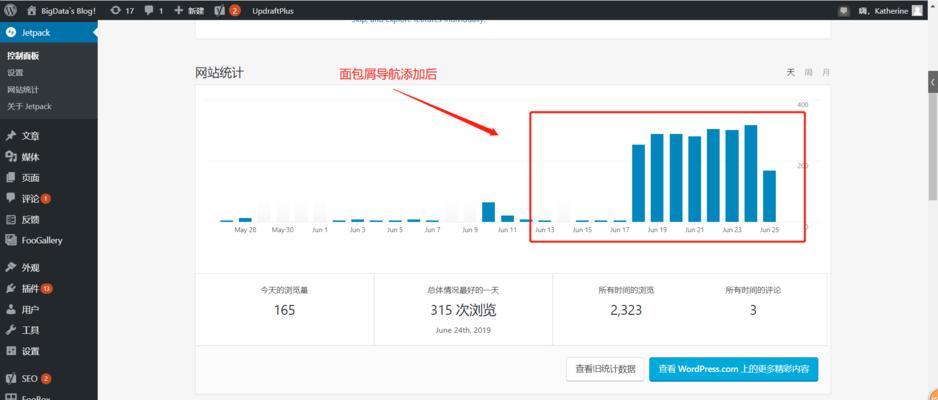The image size is (938, 400).
Task: Click the 315 次浏览 best day value
Action: pos(463,310)
